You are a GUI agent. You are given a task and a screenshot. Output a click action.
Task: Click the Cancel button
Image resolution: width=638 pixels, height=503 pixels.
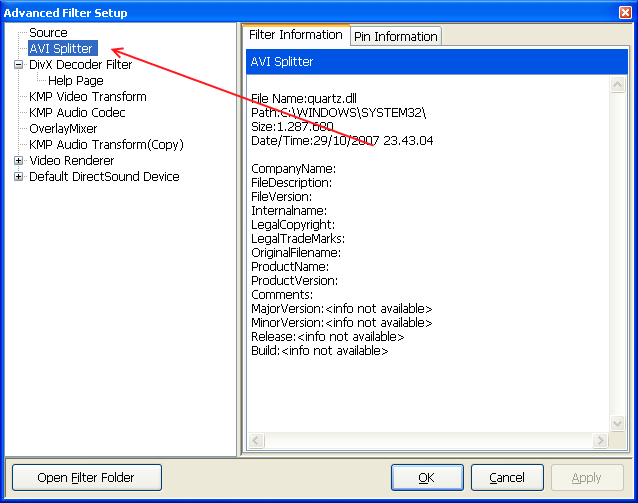pos(507,477)
